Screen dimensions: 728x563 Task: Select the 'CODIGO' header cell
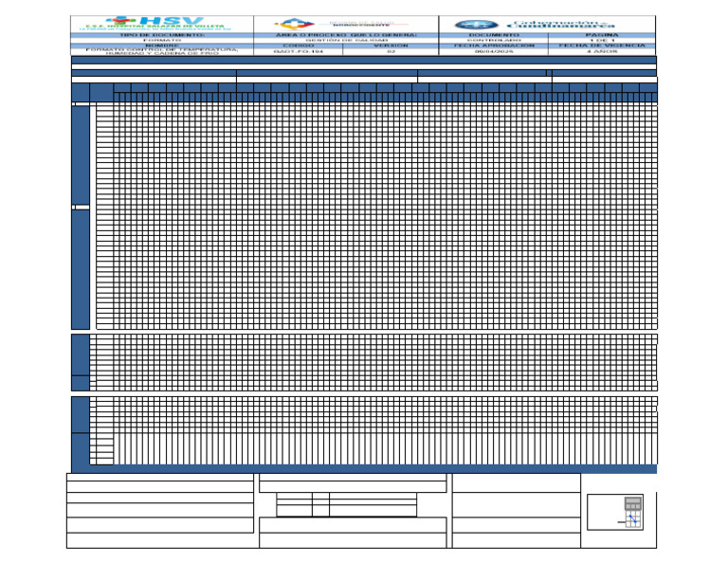(x=299, y=45)
